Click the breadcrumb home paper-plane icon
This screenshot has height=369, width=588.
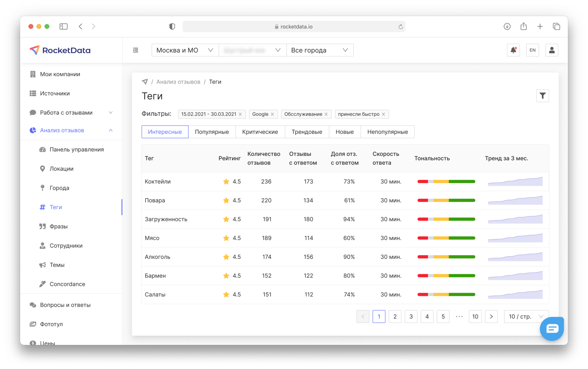pyautogui.click(x=145, y=82)
